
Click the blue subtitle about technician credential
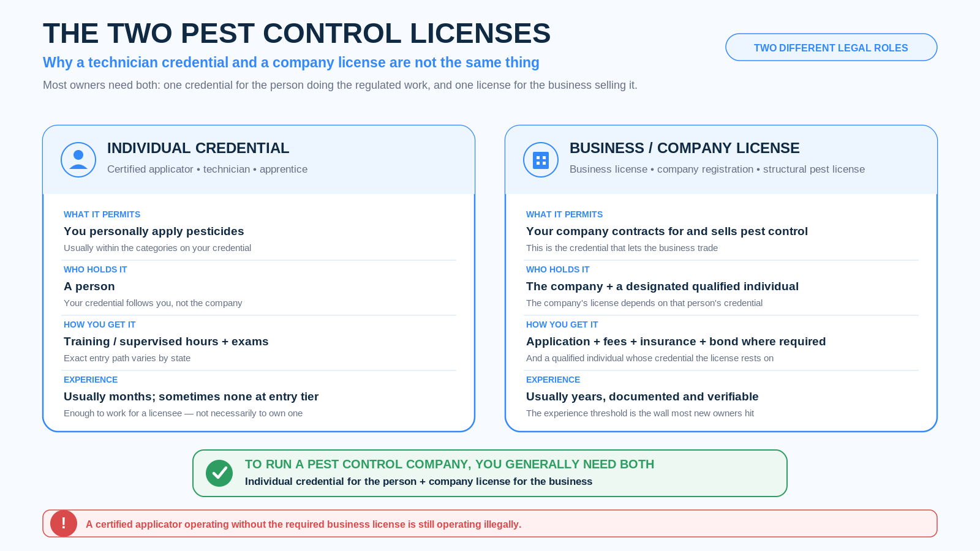[291, 62]
